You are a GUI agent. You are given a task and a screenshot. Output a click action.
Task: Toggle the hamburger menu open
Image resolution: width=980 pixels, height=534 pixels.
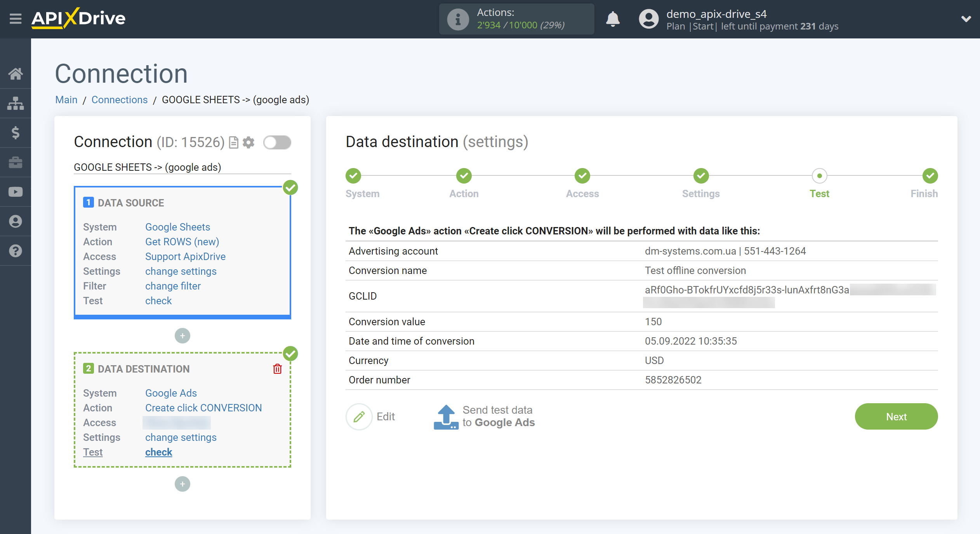tap(14, 18)
